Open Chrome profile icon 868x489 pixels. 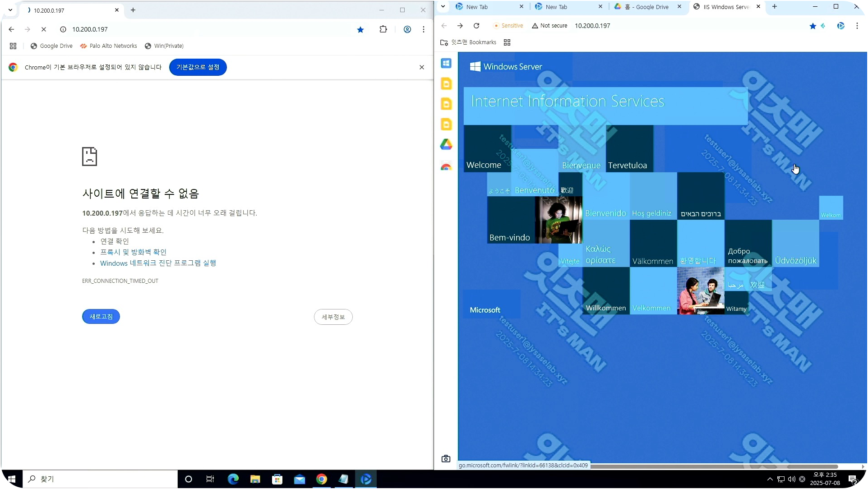pyautogui.click(x=407, y=29)
